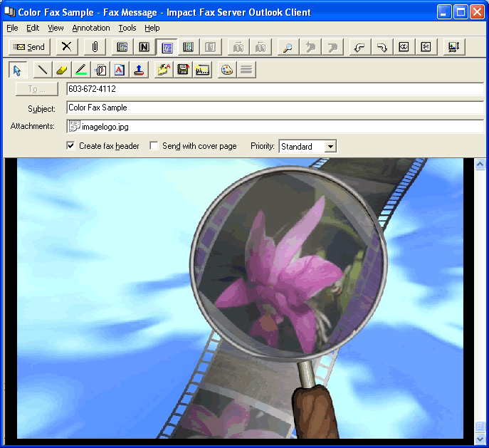Screen dimensions: 489x448
Task: Click the delete (X) toolbar icon
Action: 66,47
